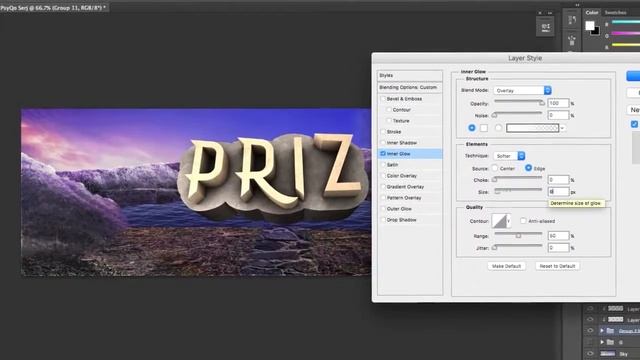The width and height of the screenshot is (640, 360).
Task: Open the Blend Mode dropdown showing Overlay
Action: click(522, 91)
